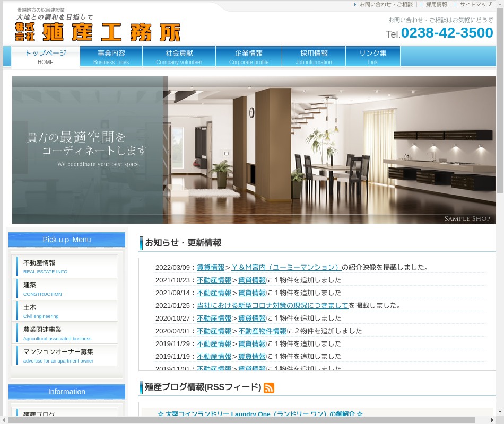Click the orange RSS feed icon
Screen dimensions: 504x424
coord(269,388)
